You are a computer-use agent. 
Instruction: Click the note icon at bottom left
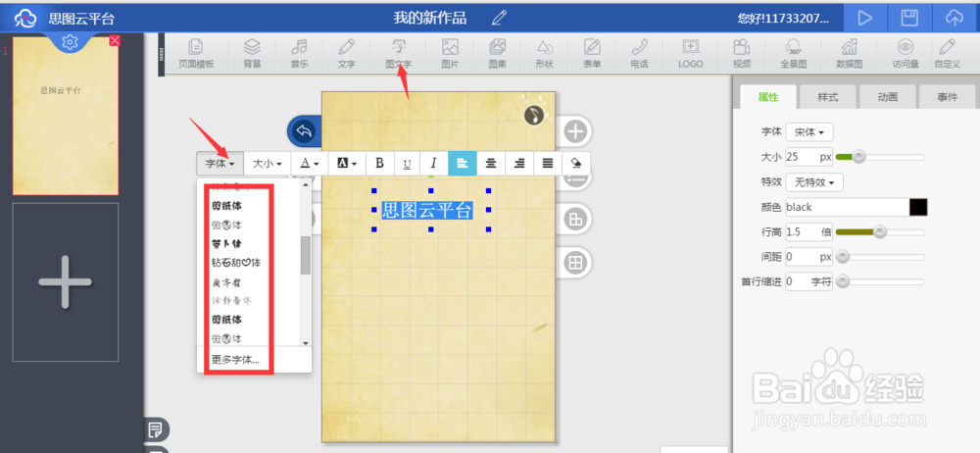(x=155, y=429)
